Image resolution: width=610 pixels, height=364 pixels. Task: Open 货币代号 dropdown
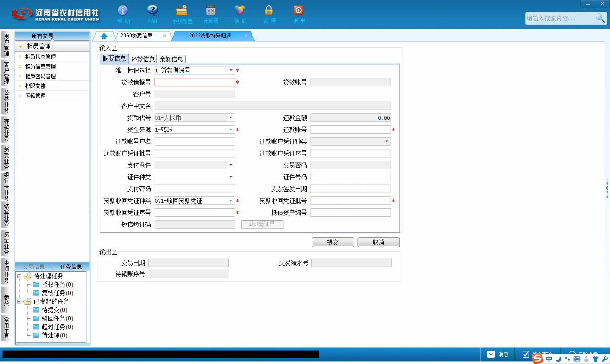pyautogui.click(x=231, y=118)
